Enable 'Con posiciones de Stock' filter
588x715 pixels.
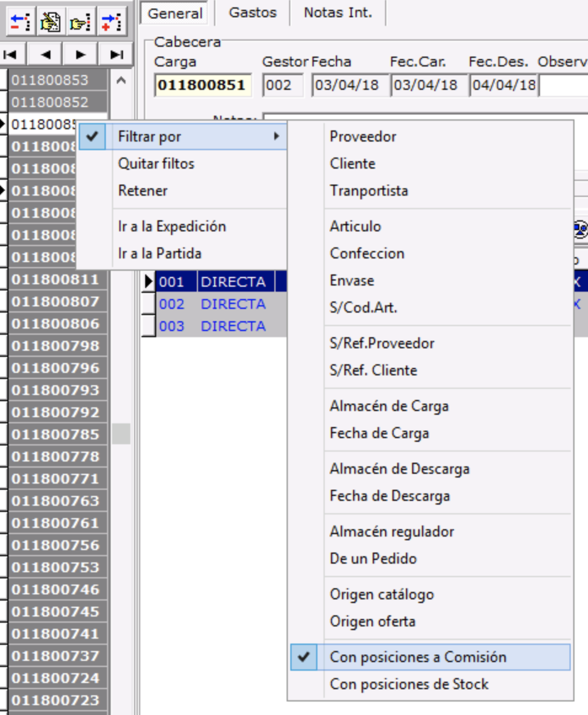[x=409, y=684]
